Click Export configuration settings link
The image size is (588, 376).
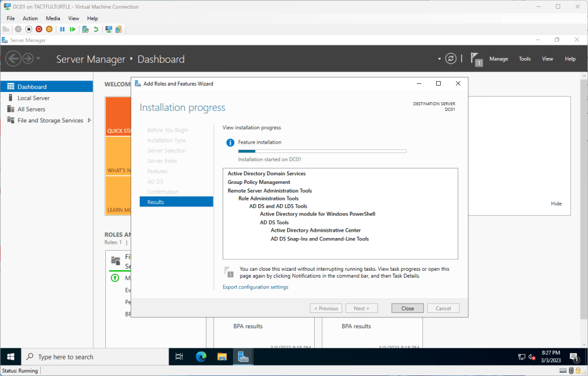pos(255,287)
